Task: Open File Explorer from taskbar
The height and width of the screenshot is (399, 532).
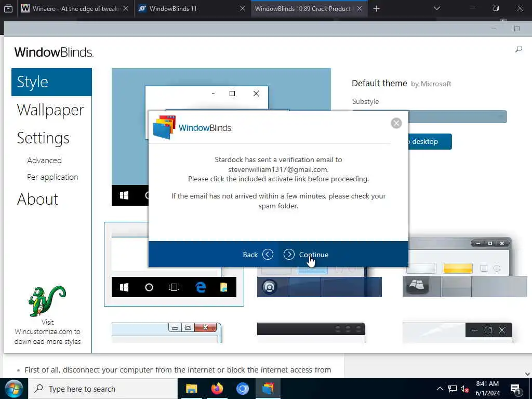Action: click(191, 389)
